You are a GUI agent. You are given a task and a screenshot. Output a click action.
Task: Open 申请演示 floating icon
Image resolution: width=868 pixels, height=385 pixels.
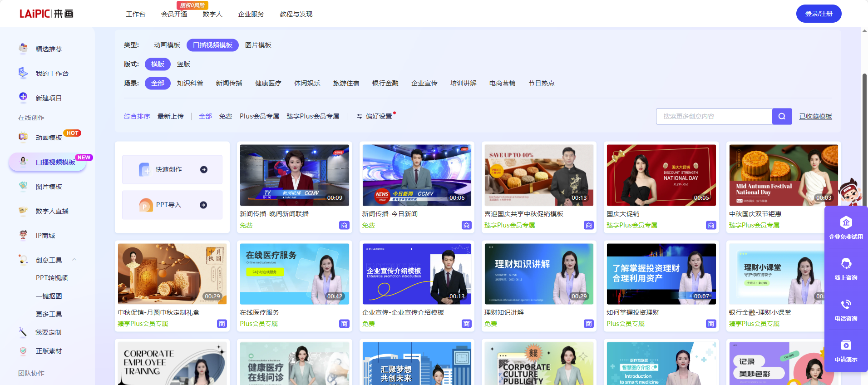point(846,345)
